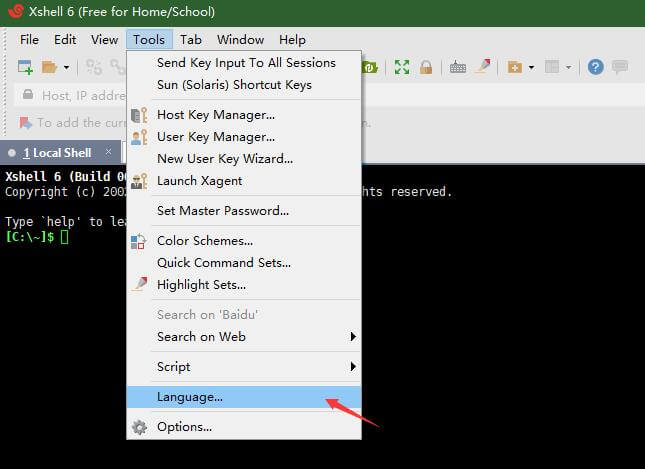Click the fullscreen toggle icon in toolbar
The width and height of the screenshot is (645, 469).
tap(402, 67)
